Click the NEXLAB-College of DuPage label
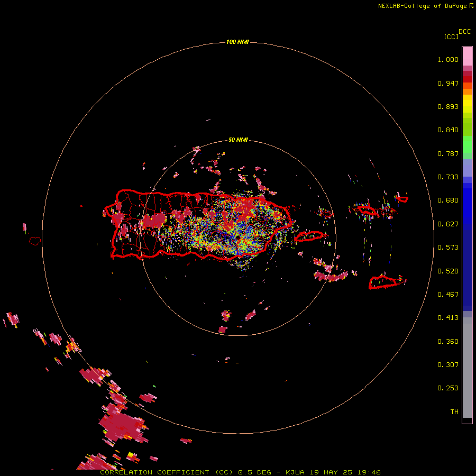This screenshot has height=476, width=476. (422, 6)
